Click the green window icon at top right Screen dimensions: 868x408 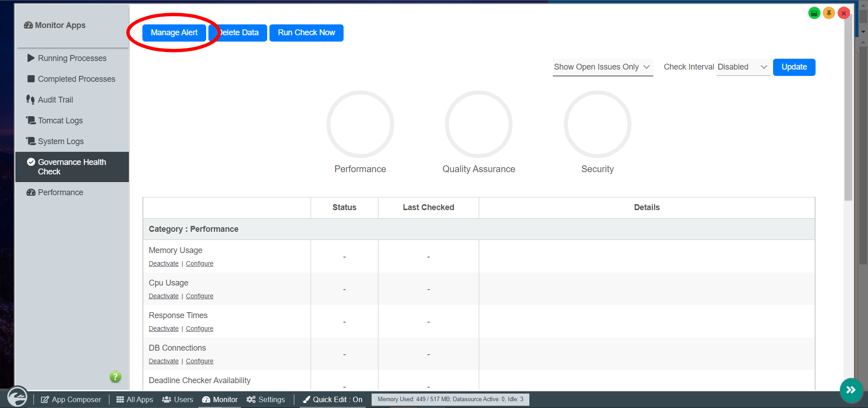coord(814,13)
